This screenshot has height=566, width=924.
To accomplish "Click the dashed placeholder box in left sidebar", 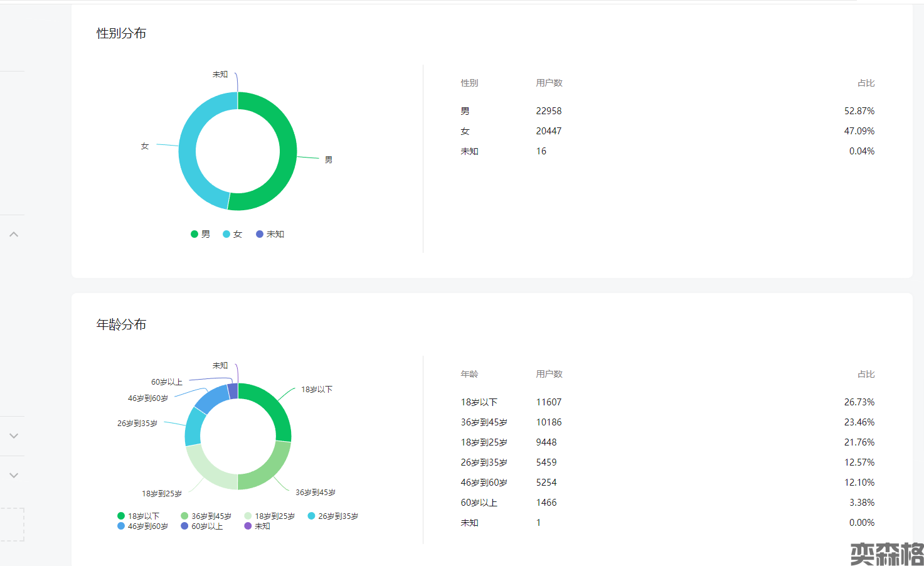I will 13,524.
